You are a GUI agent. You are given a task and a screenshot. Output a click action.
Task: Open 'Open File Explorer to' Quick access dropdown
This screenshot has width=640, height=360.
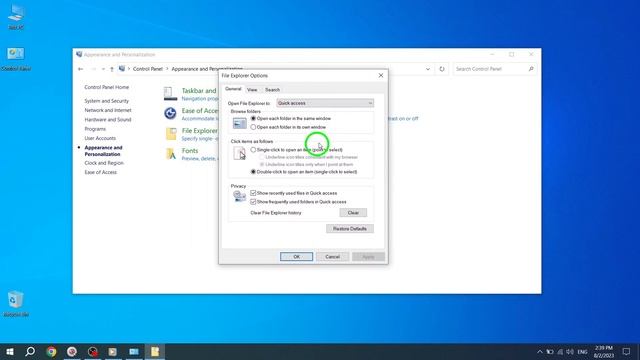(325, 103)
